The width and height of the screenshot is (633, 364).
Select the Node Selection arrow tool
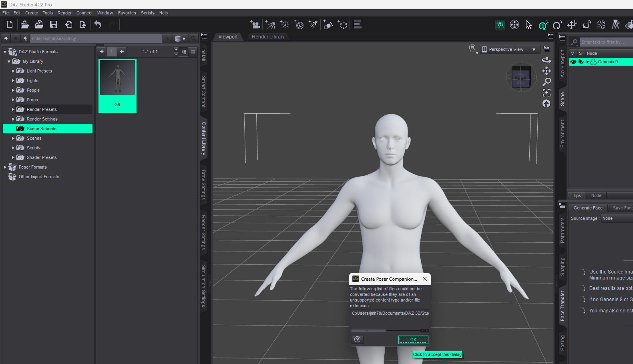(x=529, y=25)
